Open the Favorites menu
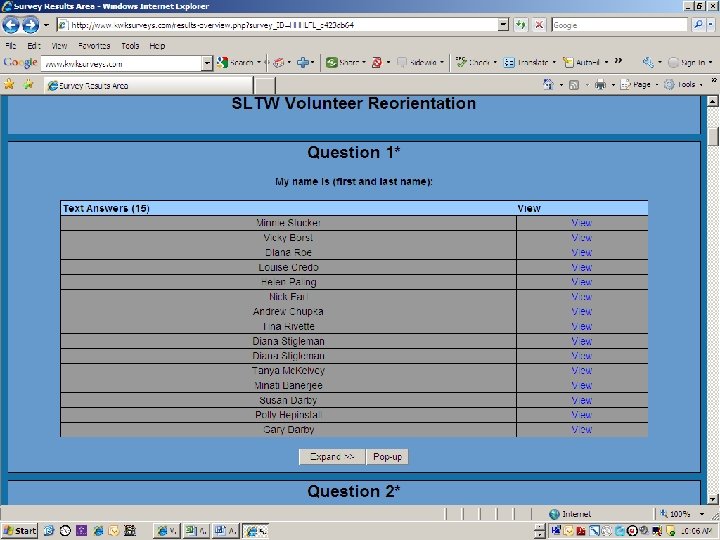720x540 pixels. (94, 46)
